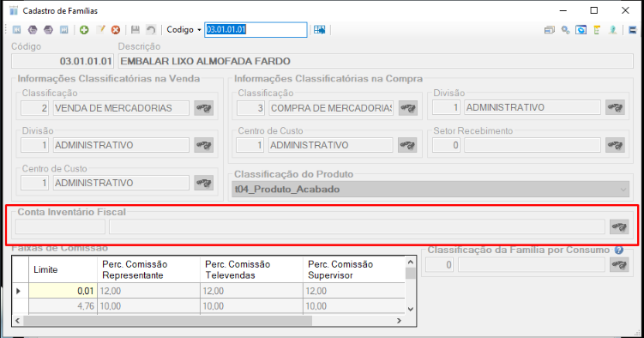Save the record with the floppy disk icon
Image resolution: width=644 pixels, height=338 pixels.
click(x=135, y=29)
